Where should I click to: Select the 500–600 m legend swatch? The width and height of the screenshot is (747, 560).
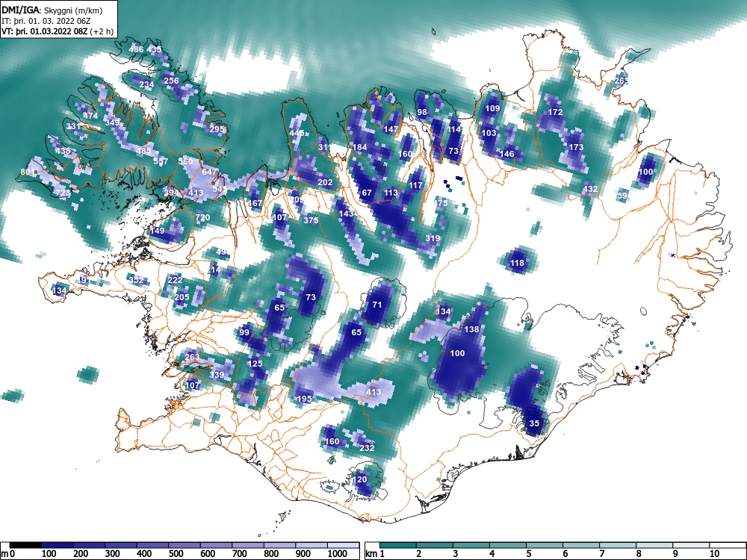pos(185,545)
